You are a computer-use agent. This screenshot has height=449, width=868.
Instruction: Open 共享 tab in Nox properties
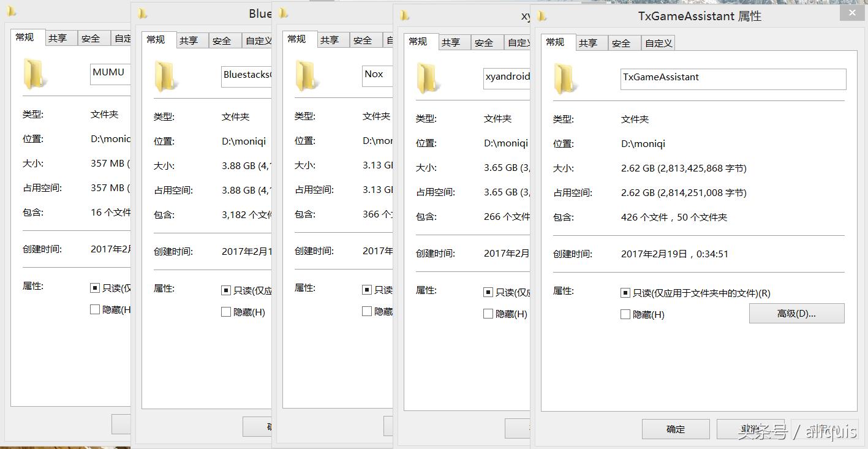coord(330,40)
